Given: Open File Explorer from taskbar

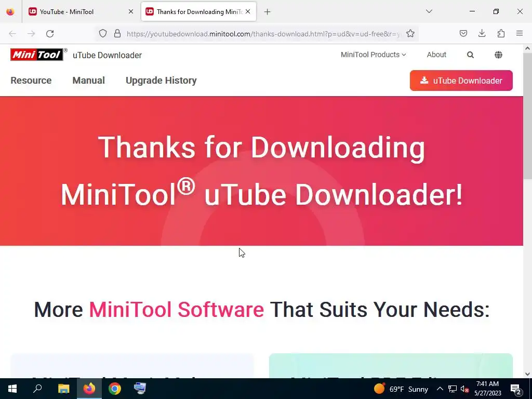Looking at the screenshot, I should coord(63,389).
